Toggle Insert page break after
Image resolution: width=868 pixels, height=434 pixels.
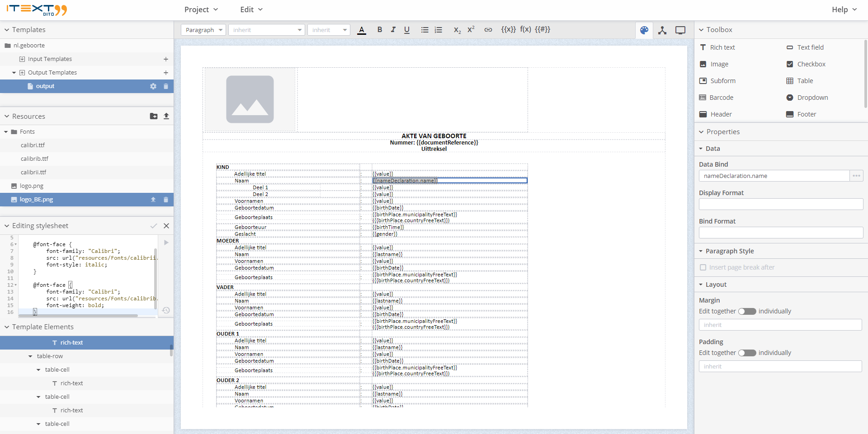tap(703, 267)
